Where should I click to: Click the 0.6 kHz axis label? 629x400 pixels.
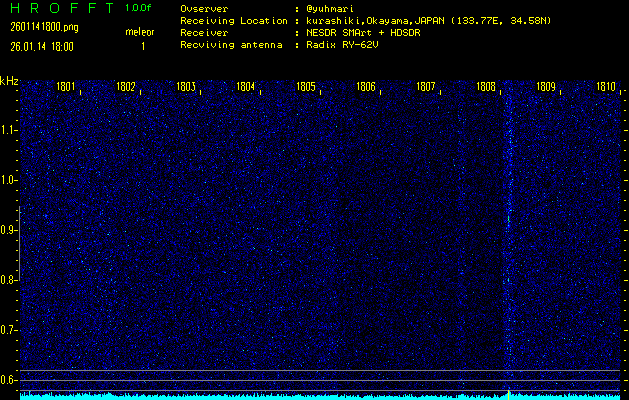(x=7, y=380)
